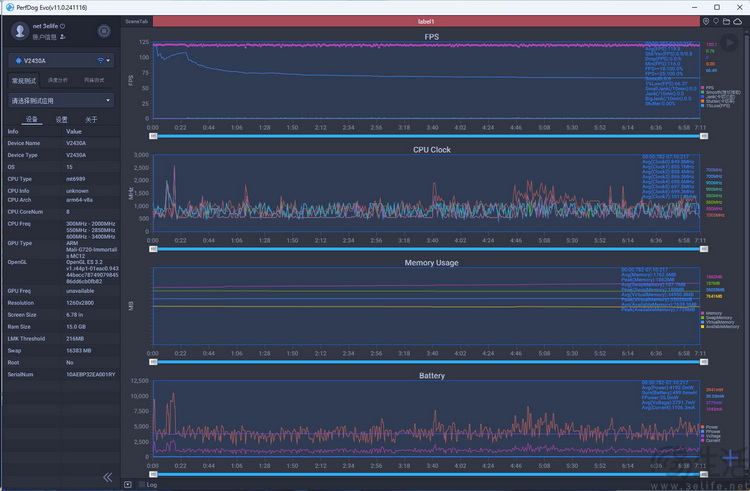Viewport: 750px width, 491px height.
Task: Open account info (账户信息) link
Action: pos(44,37)
